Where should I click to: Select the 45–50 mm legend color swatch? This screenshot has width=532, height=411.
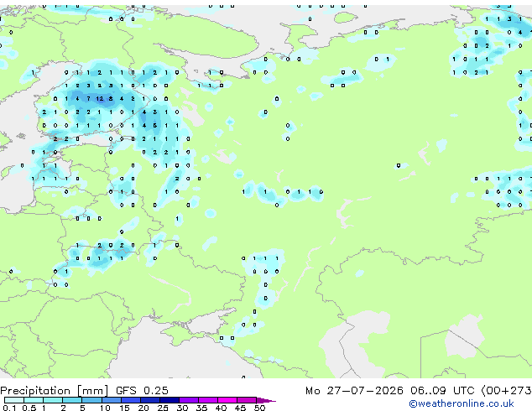point(247,400)
